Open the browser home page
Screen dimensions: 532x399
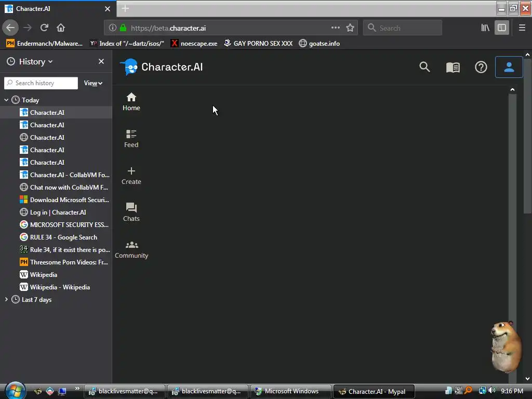[x=61, y=28]
